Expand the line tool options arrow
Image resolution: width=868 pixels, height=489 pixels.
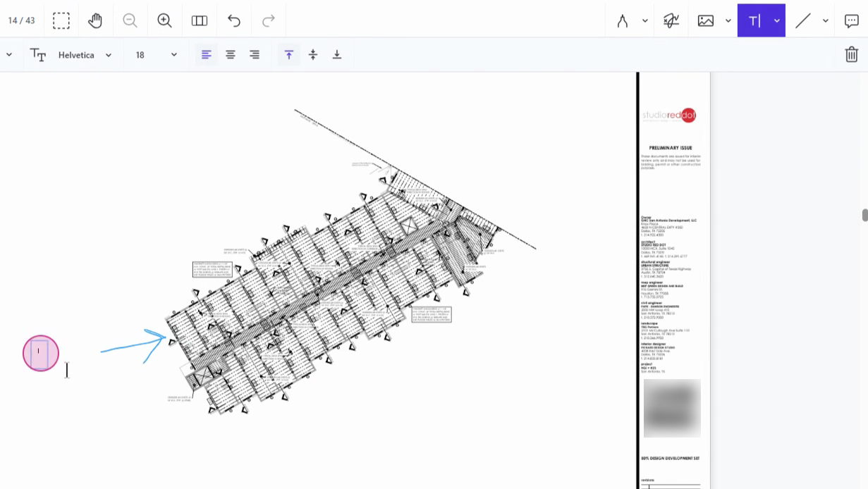click(x=826, y=21)
